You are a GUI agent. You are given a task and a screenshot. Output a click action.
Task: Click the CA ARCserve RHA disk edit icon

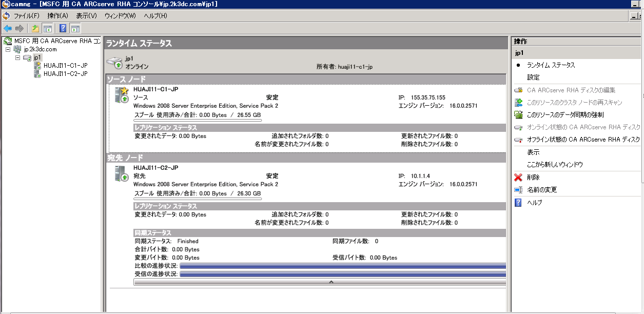tap(518, 90)
